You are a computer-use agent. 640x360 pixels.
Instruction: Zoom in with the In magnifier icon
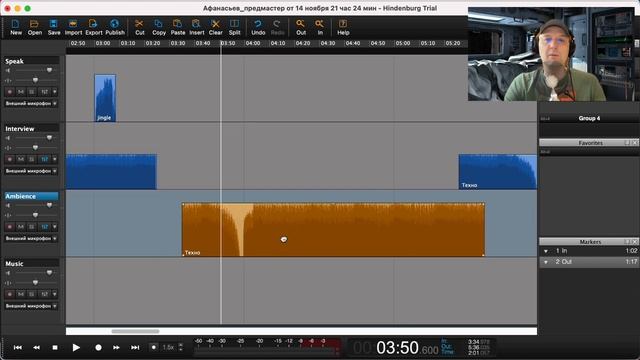(x=320, y=27)
